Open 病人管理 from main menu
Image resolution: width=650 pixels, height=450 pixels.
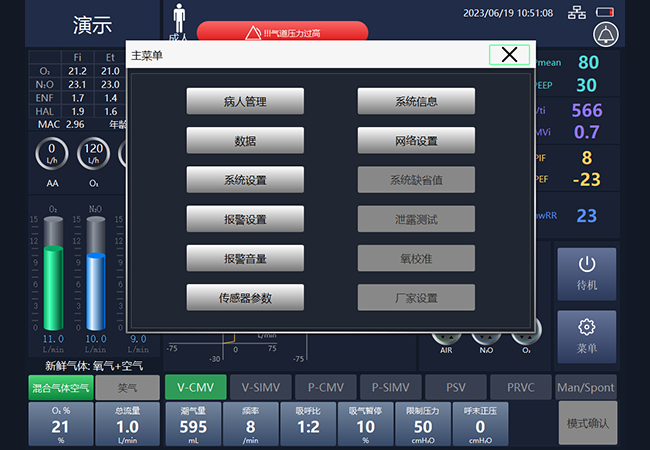coord(245,101)
